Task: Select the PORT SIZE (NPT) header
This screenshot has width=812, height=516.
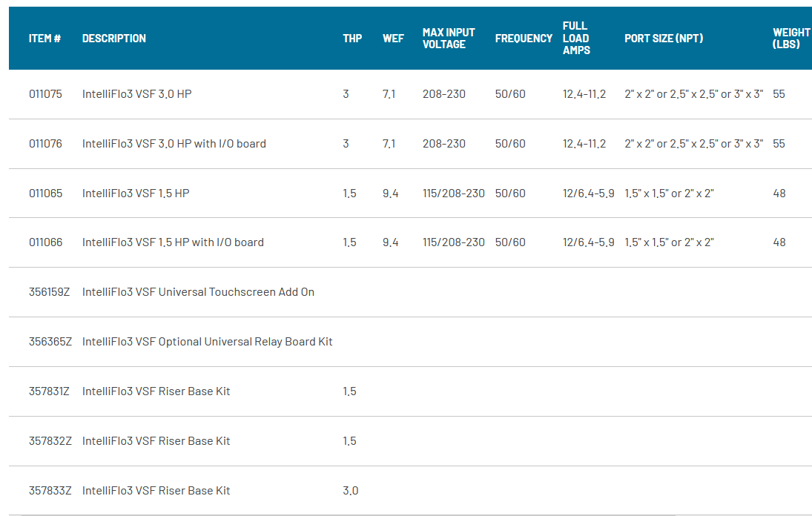Action: tap(664, 39)
